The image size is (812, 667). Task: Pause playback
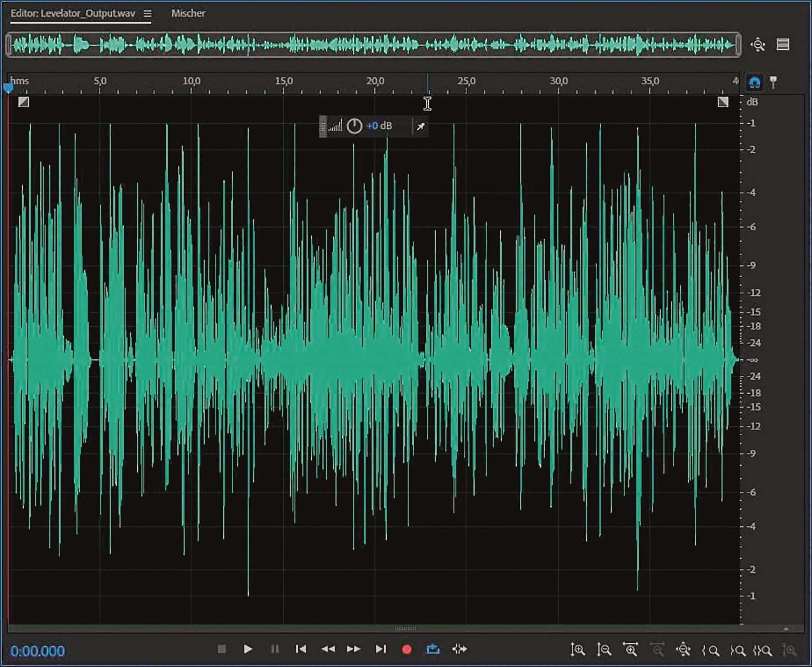(x=274, y=649)
